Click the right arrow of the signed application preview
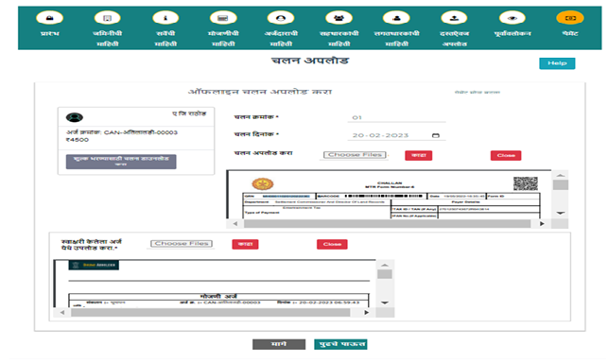608x364 pixels. pyautogui.click(x=367, y=312)
